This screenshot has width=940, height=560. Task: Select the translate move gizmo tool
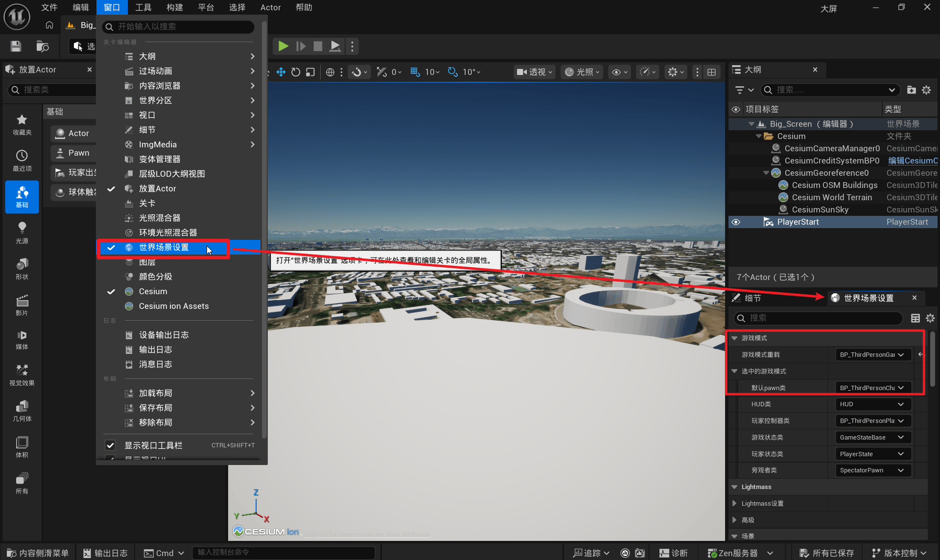[281, 72]
